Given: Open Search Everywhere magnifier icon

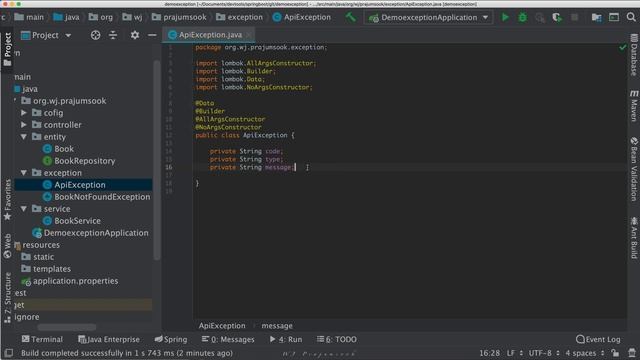Looking at the screenshot, I should [631, 17].
